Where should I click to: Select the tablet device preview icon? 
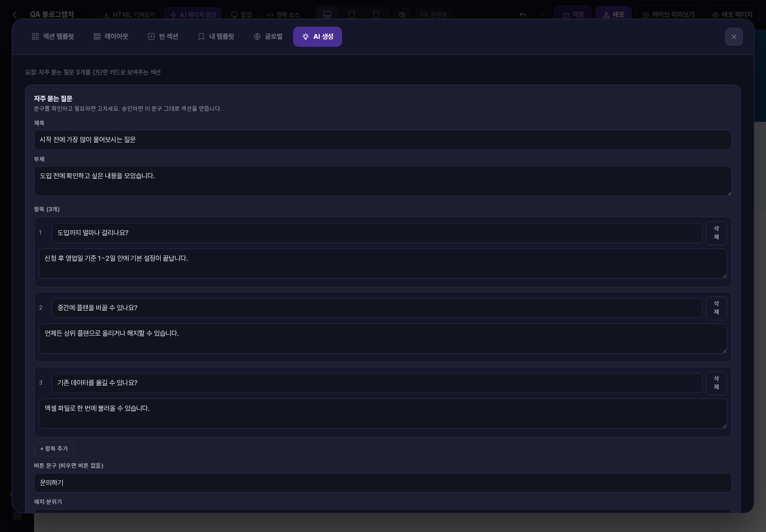coord(352,15)
